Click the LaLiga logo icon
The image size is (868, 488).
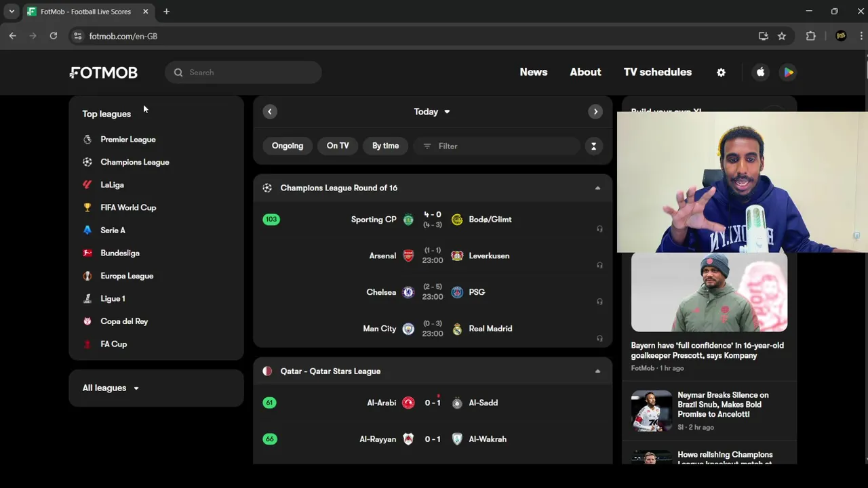tap(87, 185)
